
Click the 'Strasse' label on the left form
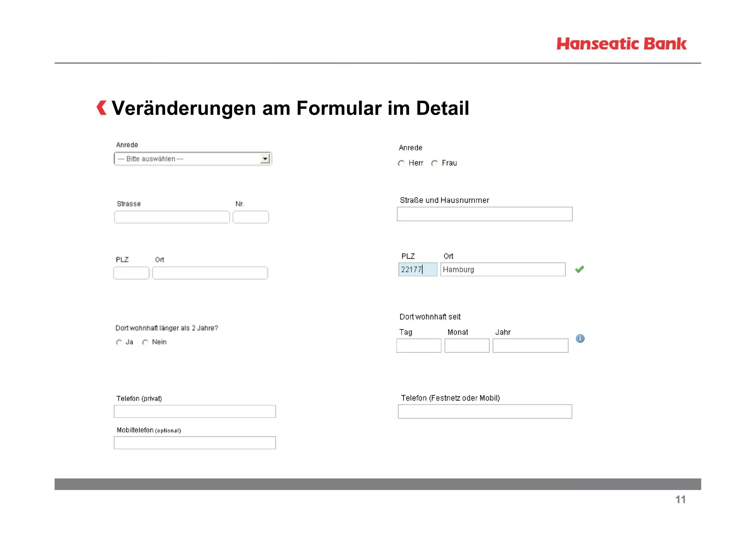pos(129,204)
